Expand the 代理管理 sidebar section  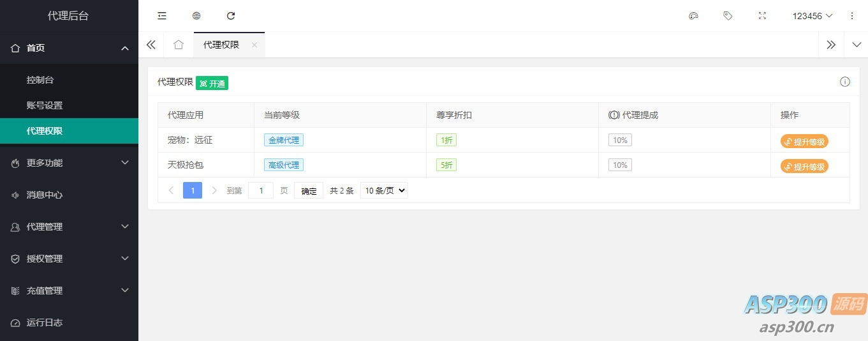(69, 227)
